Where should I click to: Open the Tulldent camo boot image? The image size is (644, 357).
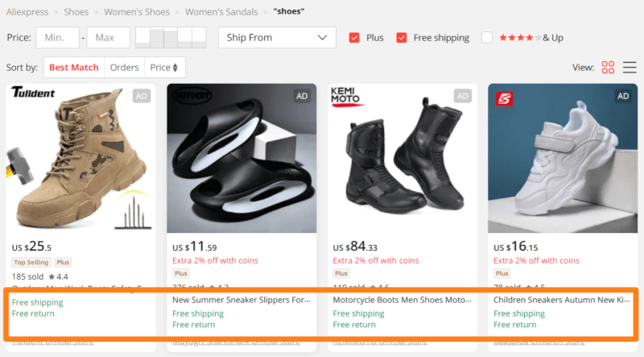pyautogui.click(x=81, y=158)
